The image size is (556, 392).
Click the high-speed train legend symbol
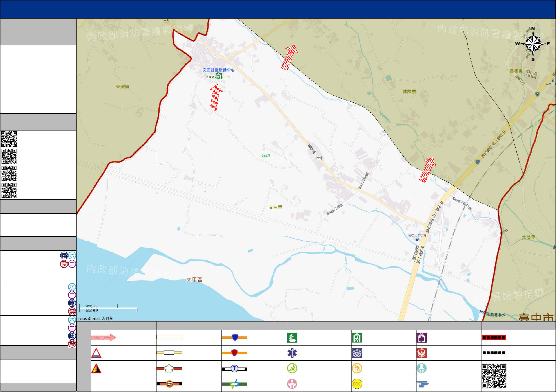click(x=169, y=384)
